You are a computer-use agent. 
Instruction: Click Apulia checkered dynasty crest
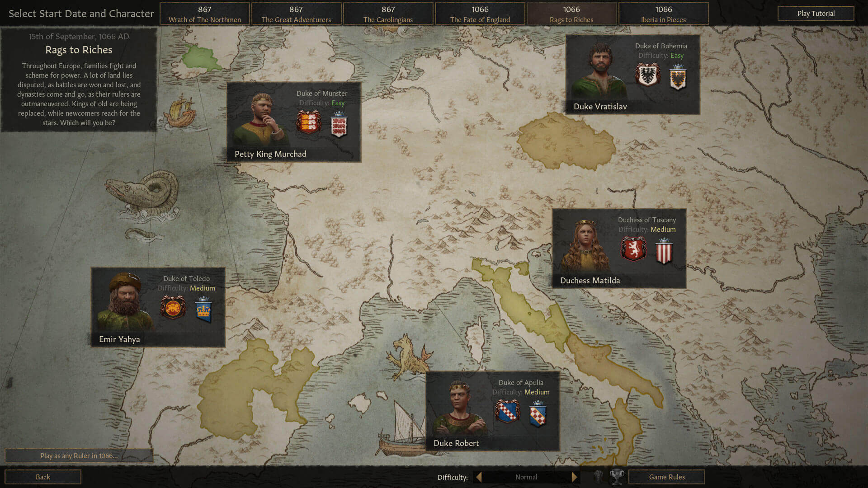[x=507, y=411]
